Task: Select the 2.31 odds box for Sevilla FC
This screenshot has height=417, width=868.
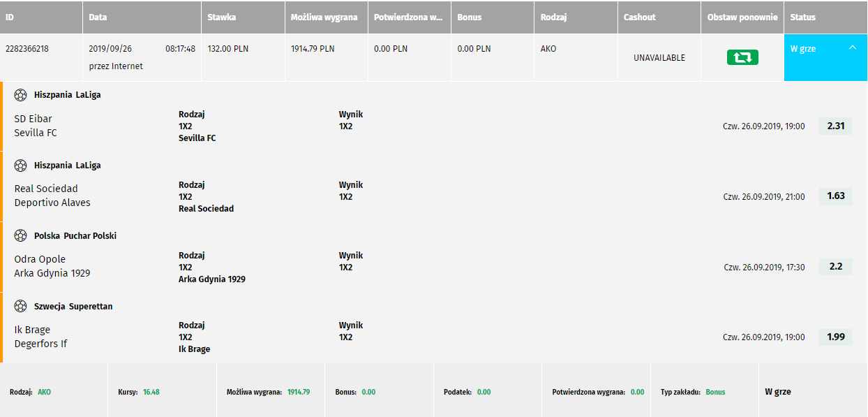Action: (x=835, y=126)
